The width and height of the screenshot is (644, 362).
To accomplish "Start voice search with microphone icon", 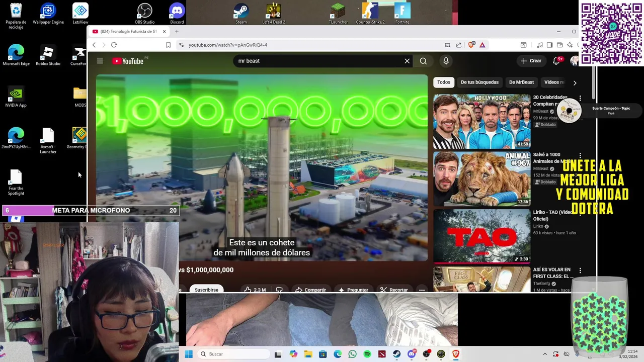I will (446, 61).
